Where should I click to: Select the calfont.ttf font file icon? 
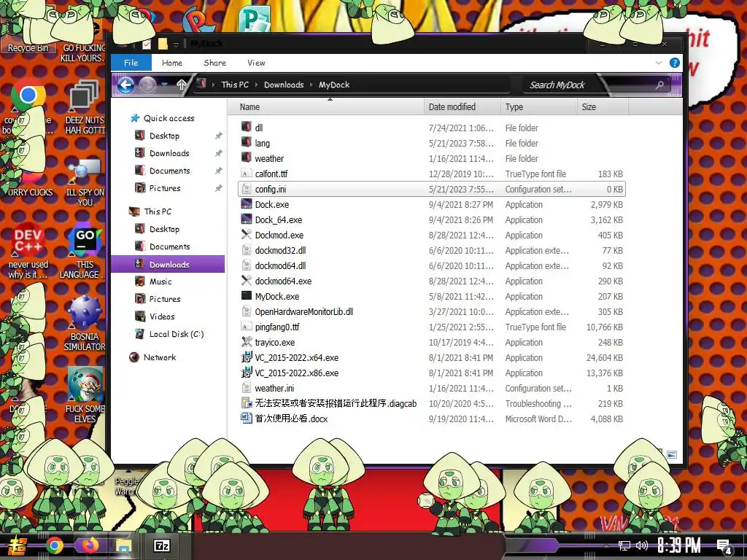(247, 174)
